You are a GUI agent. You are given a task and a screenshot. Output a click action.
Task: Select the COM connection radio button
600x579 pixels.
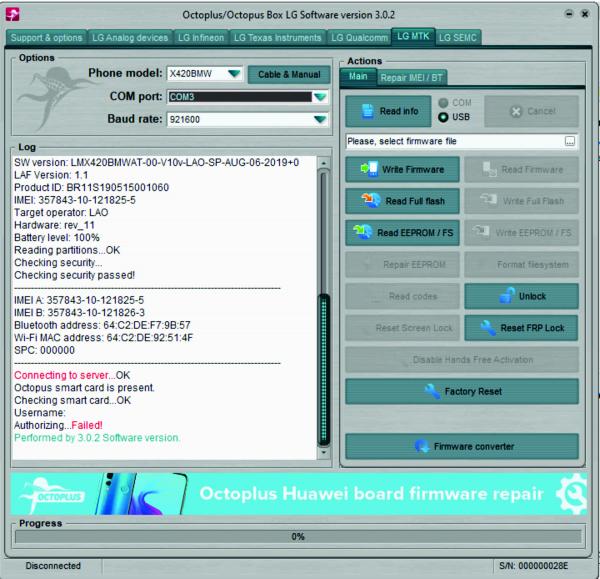click(x=443, y=103)
